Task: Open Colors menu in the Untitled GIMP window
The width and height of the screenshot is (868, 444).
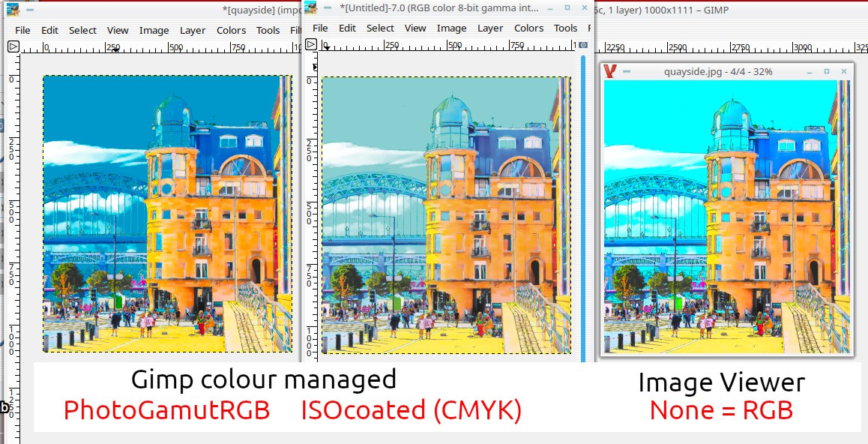Action: coord(528,28)
